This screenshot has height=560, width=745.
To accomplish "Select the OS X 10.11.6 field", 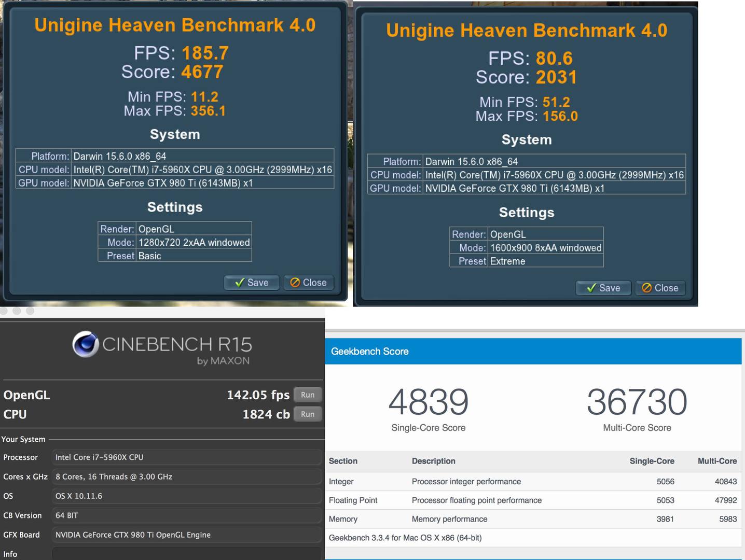I will pos(187,496).
